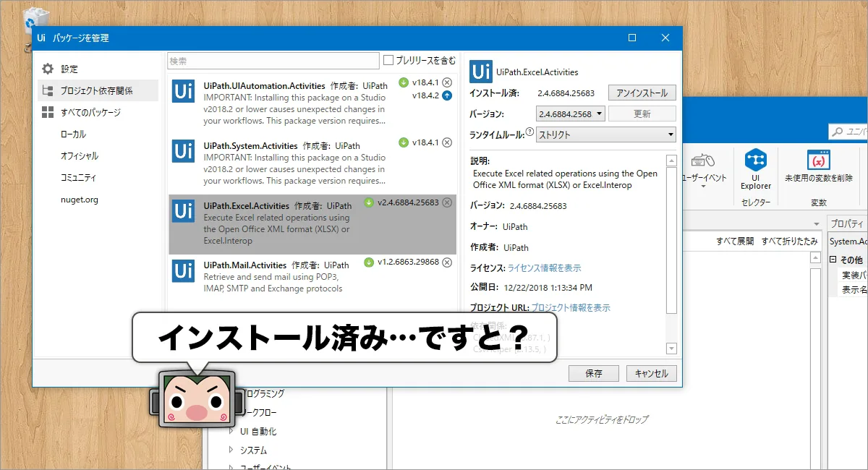
Task: Open the ライセンス情報を表示 link
Action: coord(544,268)
